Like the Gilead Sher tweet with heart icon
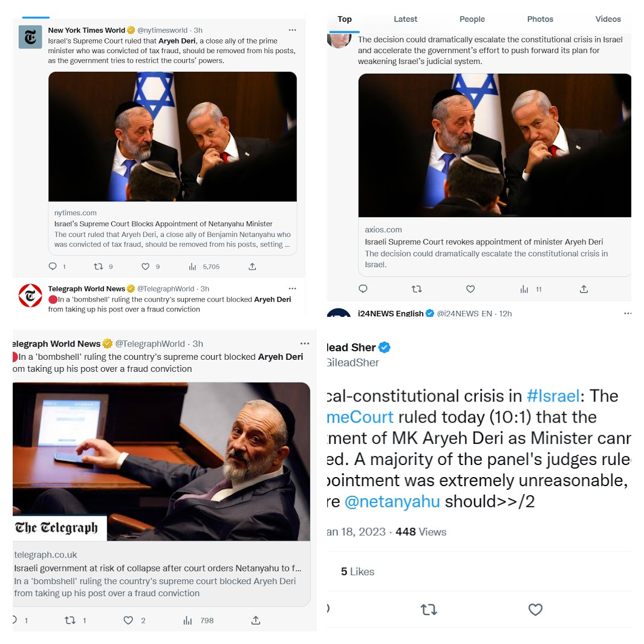The height and width of the screenshot is (644, 644). pos(536,610)
